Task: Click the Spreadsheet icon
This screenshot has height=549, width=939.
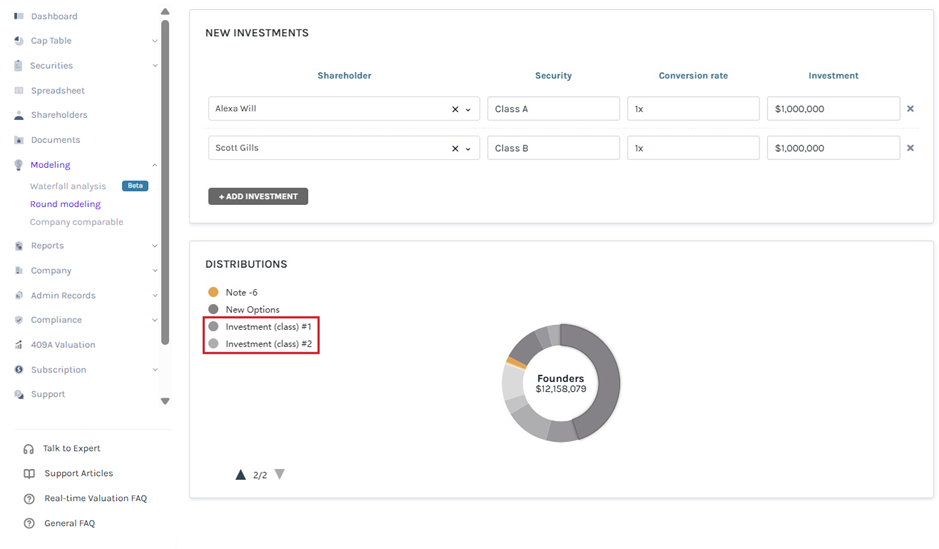Action: [19, 90]
